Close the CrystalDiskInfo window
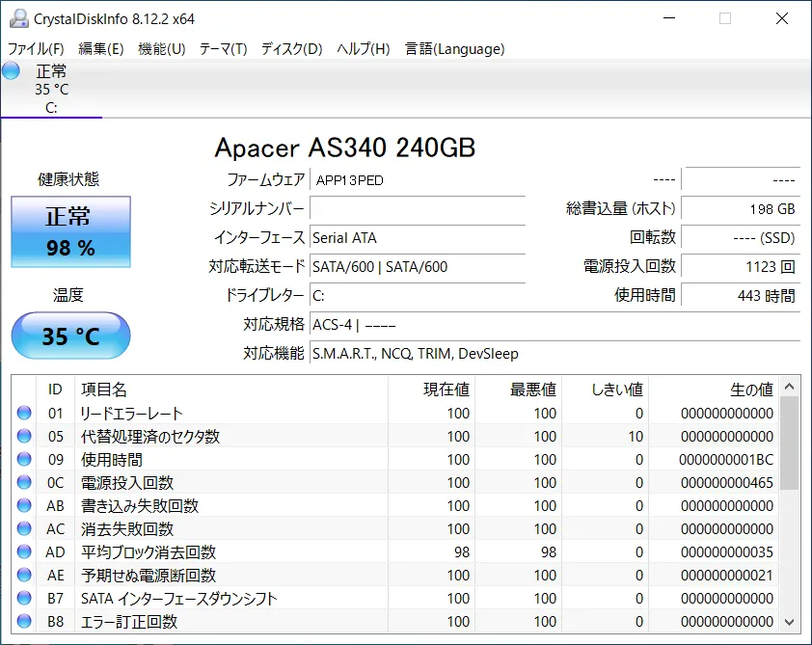This screenshot has width=812, height=645. click(x=782, y=18)
